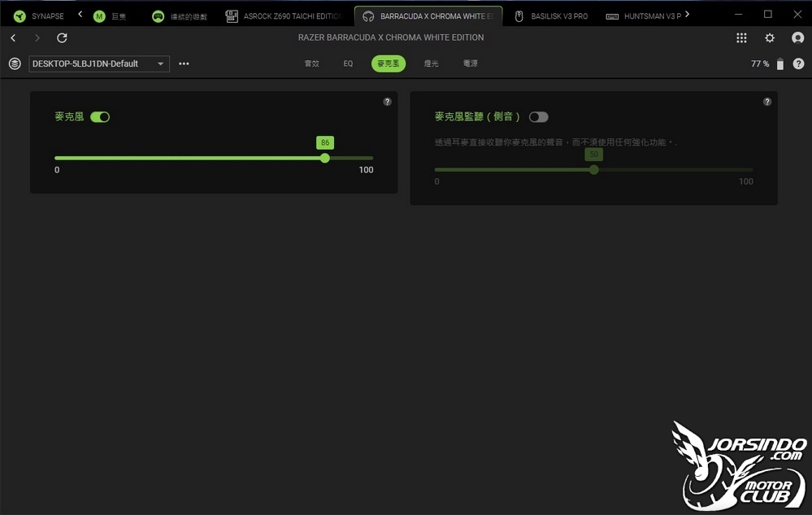Open the Synapse home tab

[38, 16]
